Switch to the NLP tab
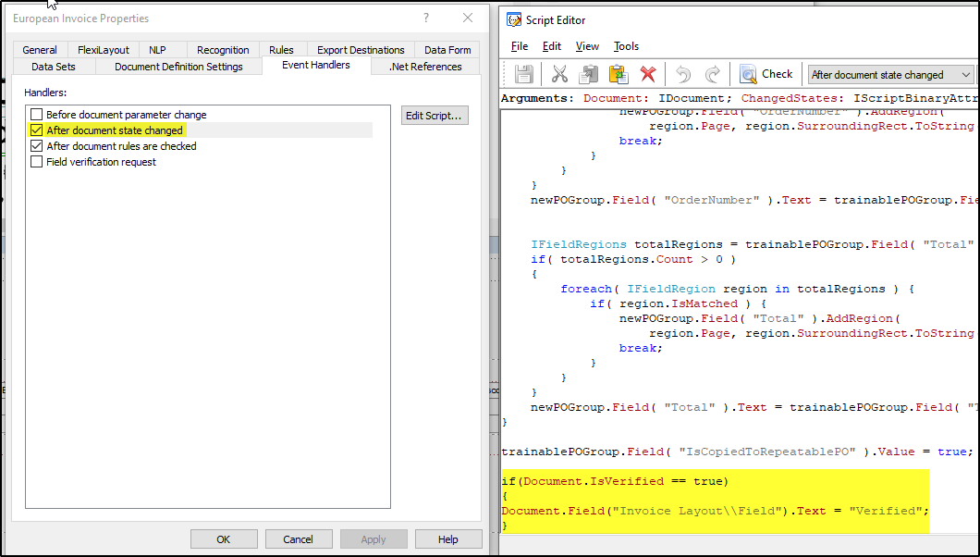Viewport: 980px width, 557px height. 157,50
